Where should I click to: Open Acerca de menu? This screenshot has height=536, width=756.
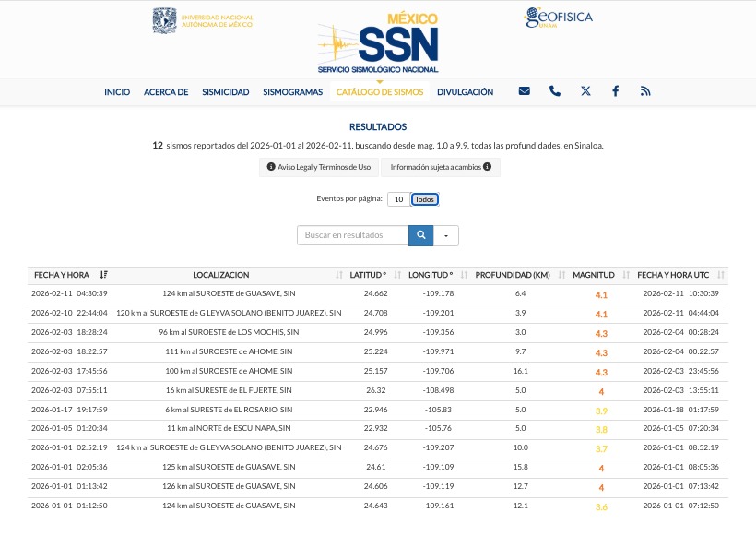(166, 92)
